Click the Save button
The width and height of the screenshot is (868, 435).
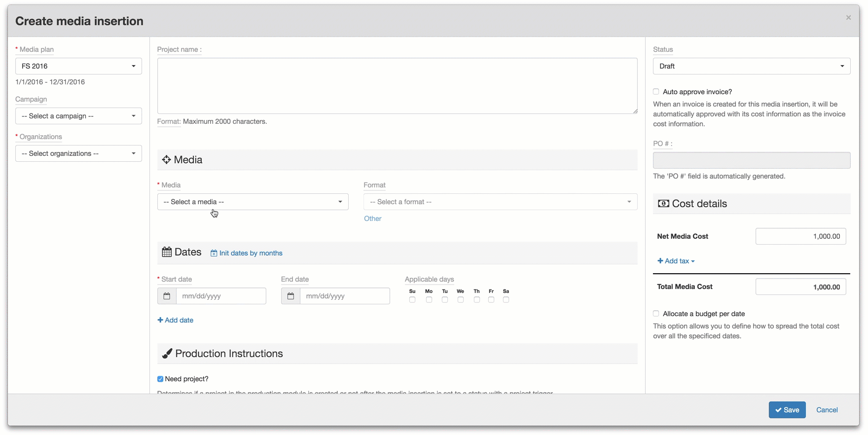pyautogui.click(x=787, y=410)
